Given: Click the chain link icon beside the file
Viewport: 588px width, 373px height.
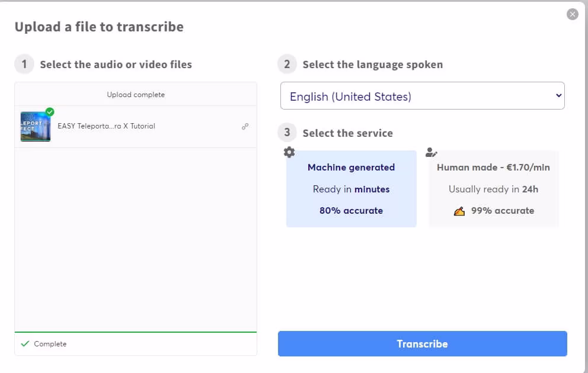Looking at the screenshot, I should pos(245,127).
